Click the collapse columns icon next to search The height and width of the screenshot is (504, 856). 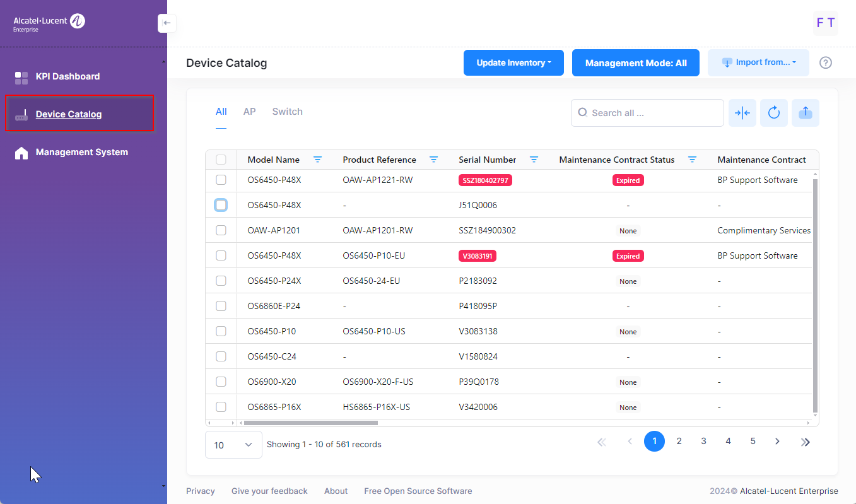[742, 113]
